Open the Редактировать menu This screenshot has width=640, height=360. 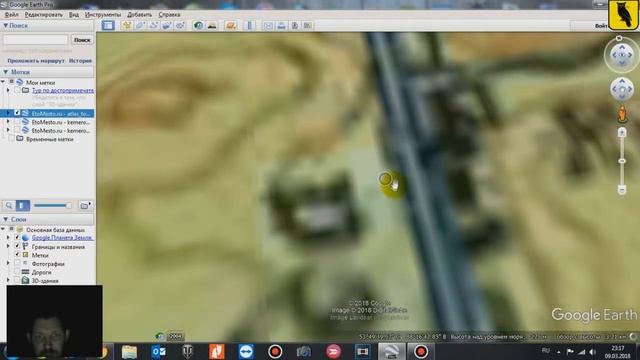[x=44, y=14]
